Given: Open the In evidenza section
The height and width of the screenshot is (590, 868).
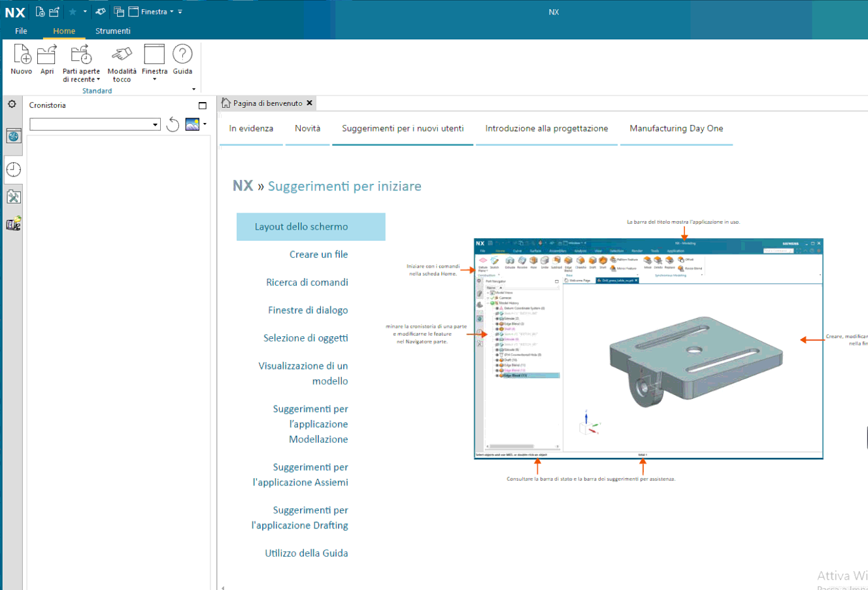Looking at the screenshot, I should coord(251,128).
